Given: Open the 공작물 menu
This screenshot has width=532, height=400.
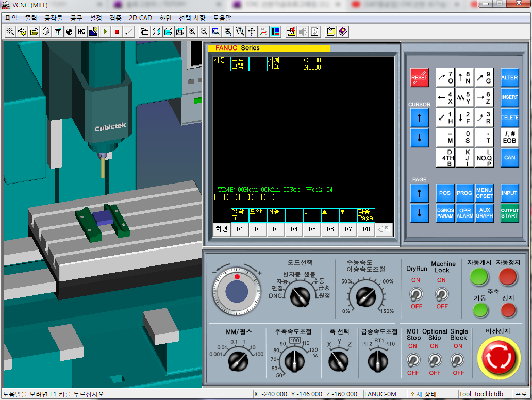Looking at the screenshot, I should pos(53,18).
